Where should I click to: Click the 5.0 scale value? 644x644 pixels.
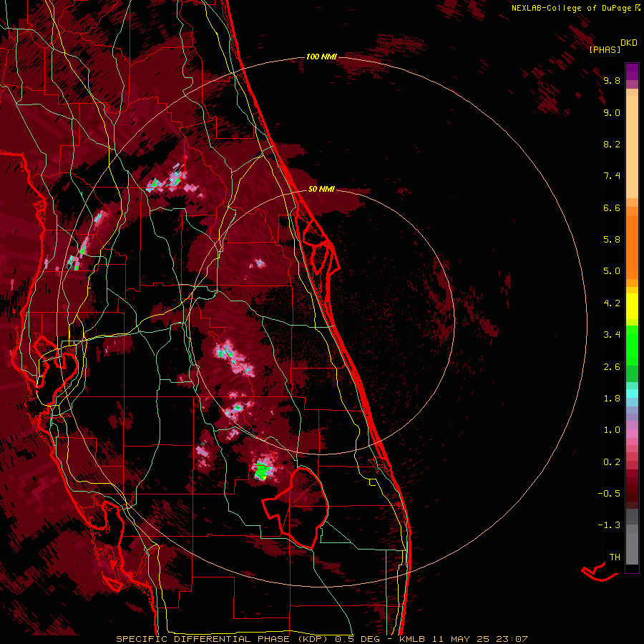click(612, 271)
